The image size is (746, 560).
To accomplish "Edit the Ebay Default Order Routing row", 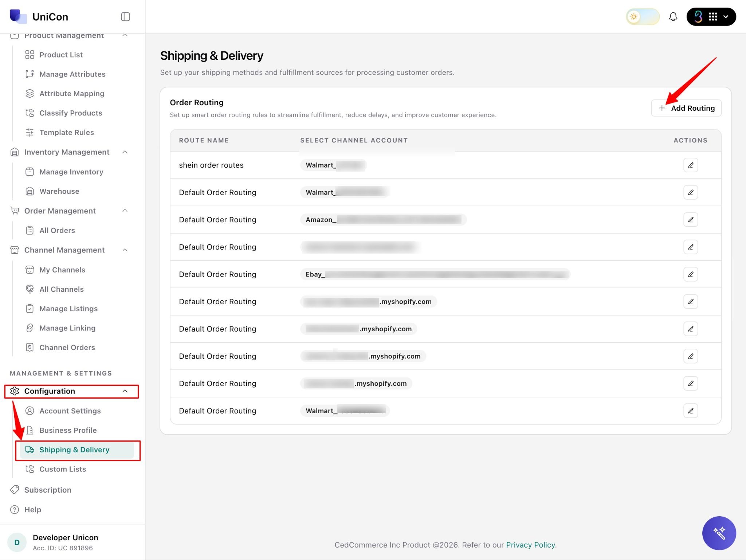I will [x=690, y=274].
